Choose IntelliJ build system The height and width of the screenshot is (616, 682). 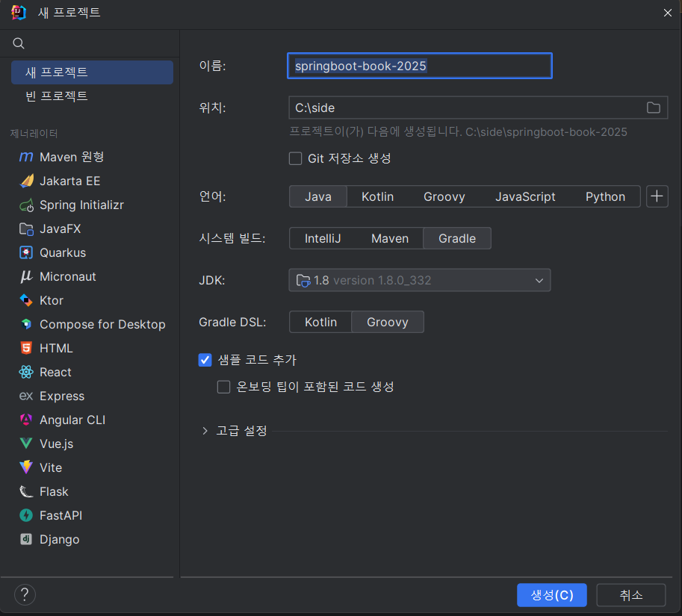(323, 238)
